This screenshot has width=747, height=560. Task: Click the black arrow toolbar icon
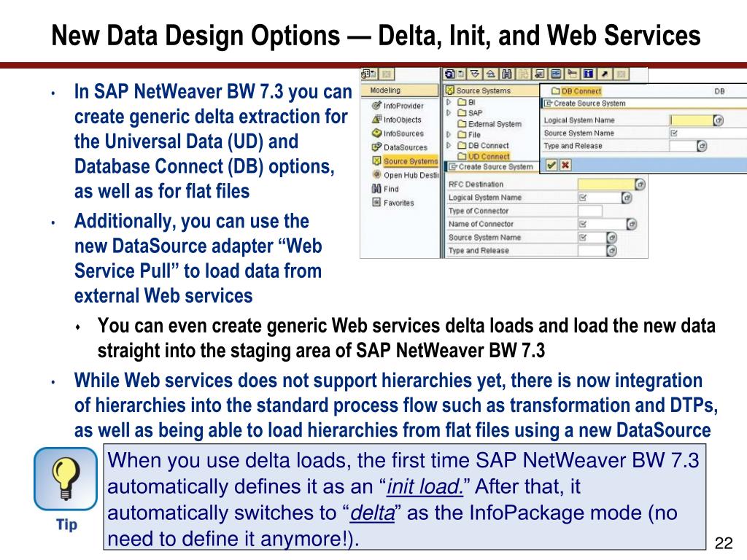(605, 74)
